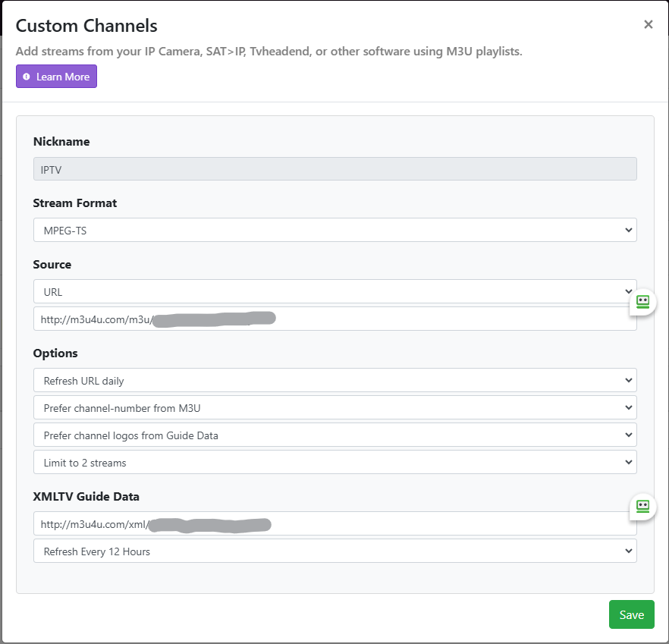The image size is (669, 644).
Task: Open the MPEG-TS stream format dropdown
Action: pyautogui.click(x=334, y=230)
